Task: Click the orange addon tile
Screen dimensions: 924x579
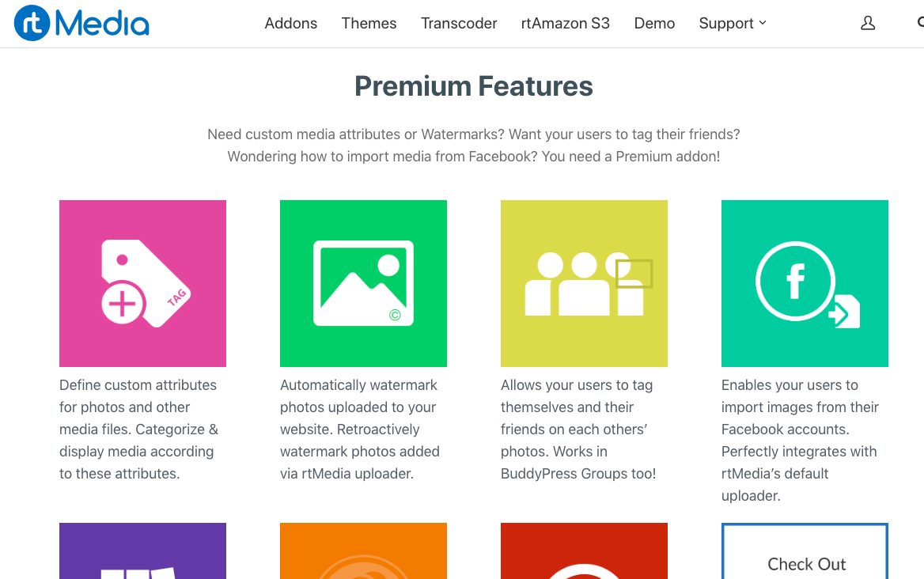Action: [x=363, y=551]
